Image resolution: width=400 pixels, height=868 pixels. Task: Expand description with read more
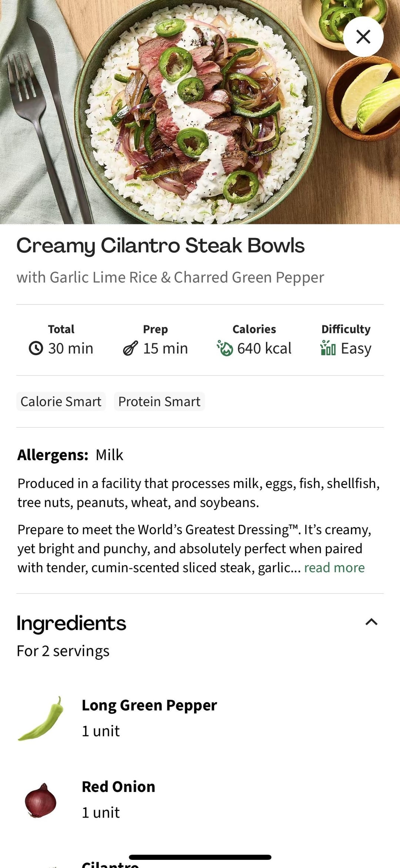[x=334, y=568]
